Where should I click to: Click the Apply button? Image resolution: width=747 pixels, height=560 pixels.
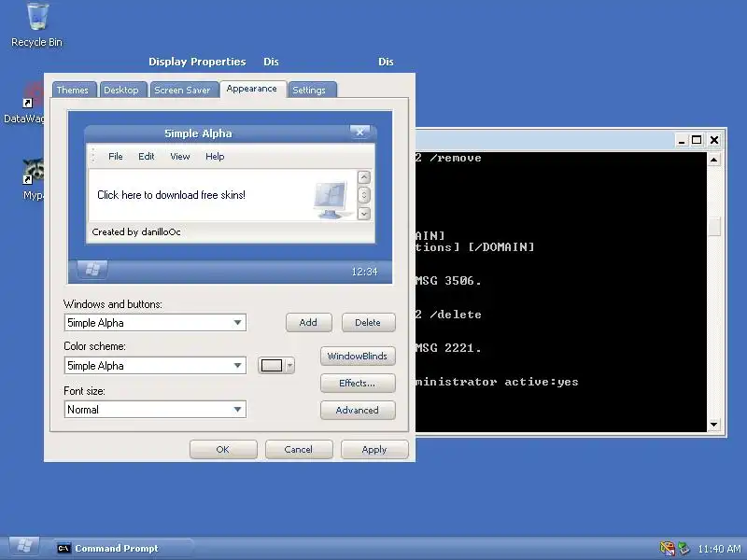coord(374,449)
